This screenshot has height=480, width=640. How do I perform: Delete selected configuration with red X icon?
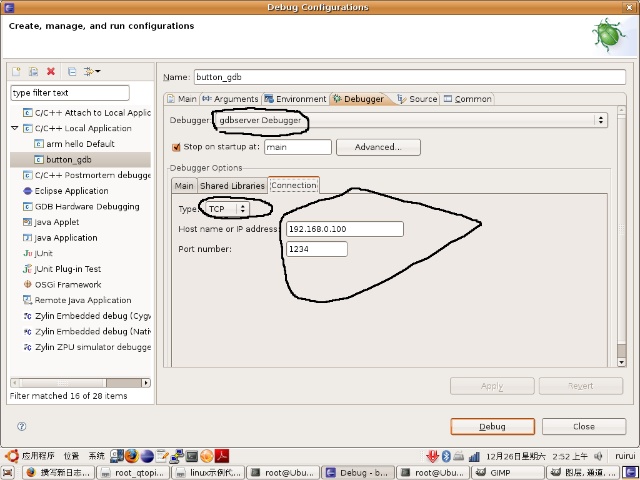pos(51,72)
